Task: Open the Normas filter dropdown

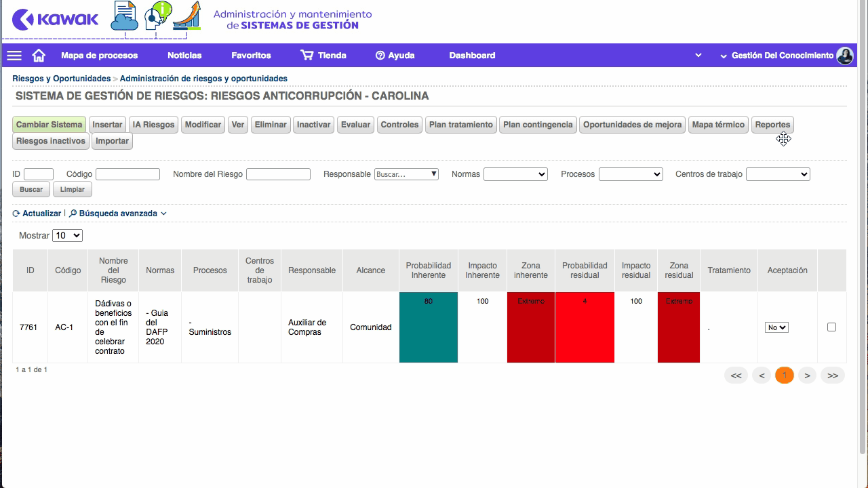Action: pyautogui.click(x=515, y=174)
